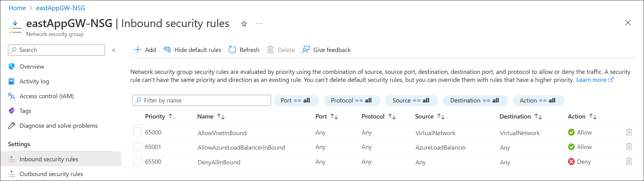Viewport: 644px width, 181px height.
Task: Toggle Hide default rules
Action: coord(193,50)
